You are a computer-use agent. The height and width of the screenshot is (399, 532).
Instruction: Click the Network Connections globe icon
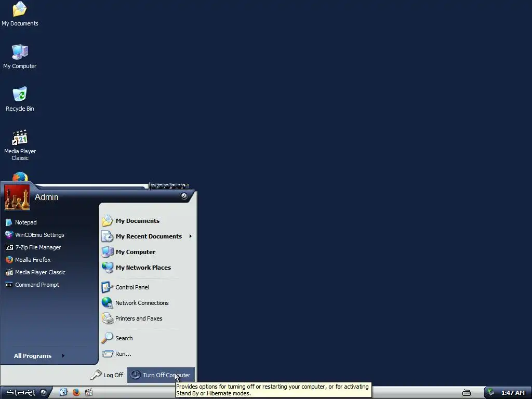[107, 303]
